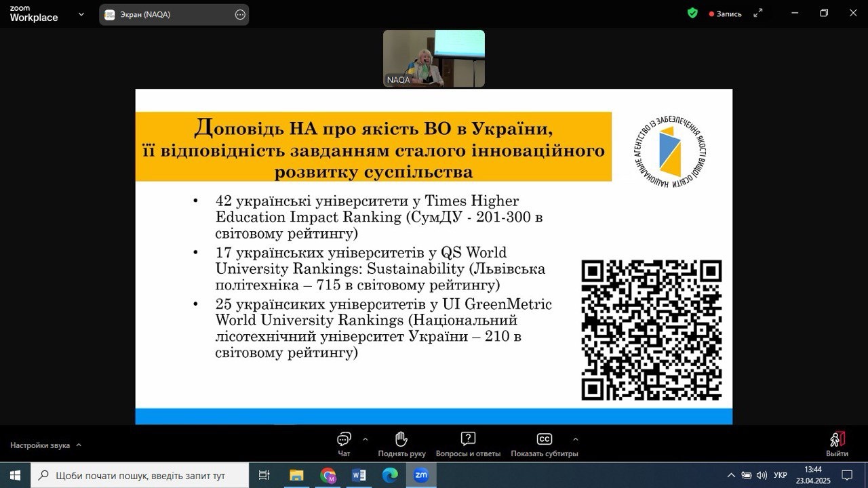Image resolution: width=868 pixels, height=488 pixels.
Task: Open Microsoft Word from the taskbar
Action: point(359,475)
